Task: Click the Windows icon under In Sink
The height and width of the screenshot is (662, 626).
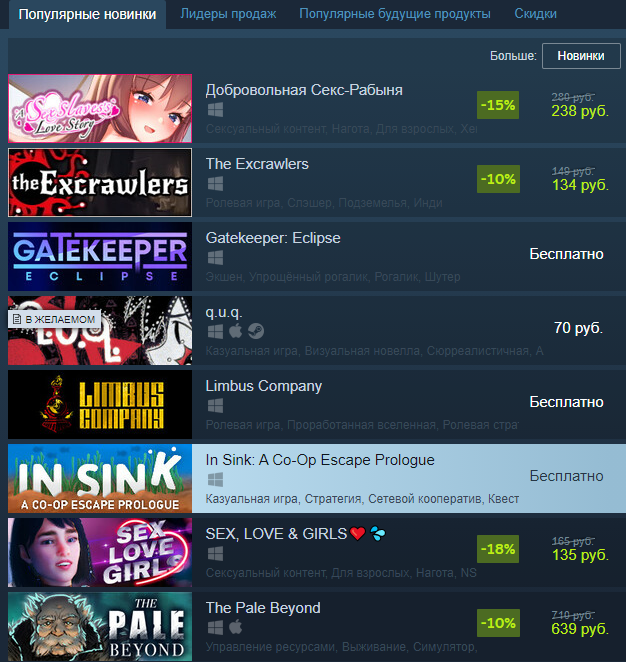Action: pos(215,480)
